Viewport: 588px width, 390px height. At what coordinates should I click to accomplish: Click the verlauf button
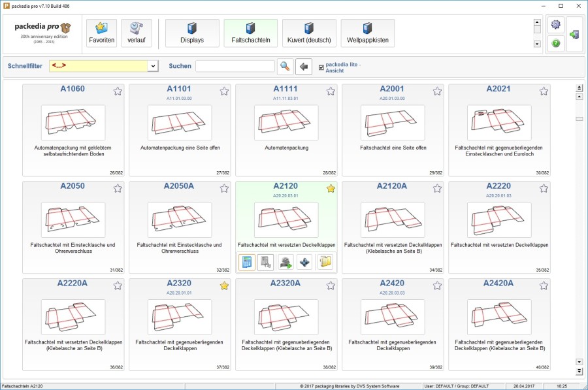tap(137, 32)
